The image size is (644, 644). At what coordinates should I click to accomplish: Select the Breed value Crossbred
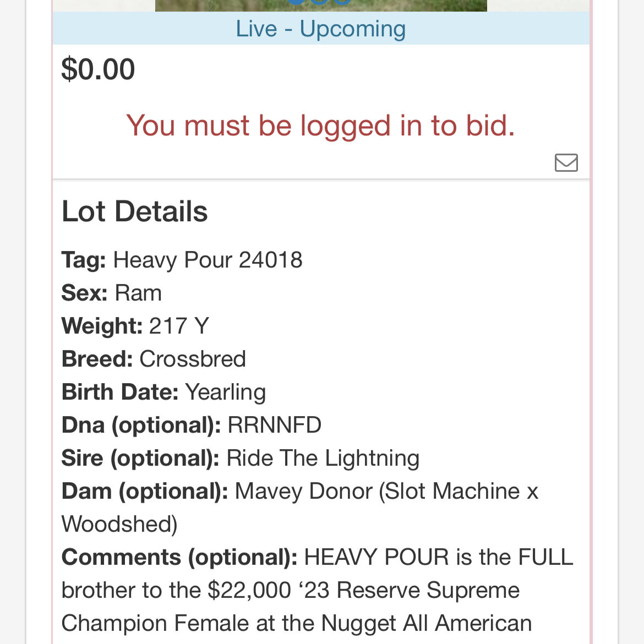pyautogui.click(x=192, y=359)
